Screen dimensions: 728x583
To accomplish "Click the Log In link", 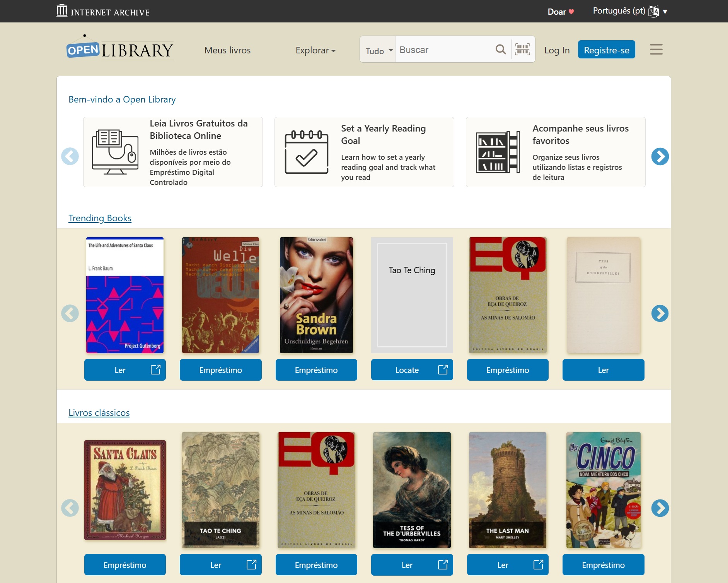I will pos(557,50).
